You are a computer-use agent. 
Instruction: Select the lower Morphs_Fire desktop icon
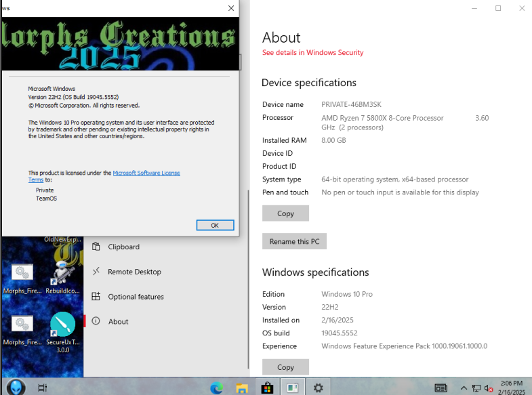pyautogui.click(x=22, y=331)
